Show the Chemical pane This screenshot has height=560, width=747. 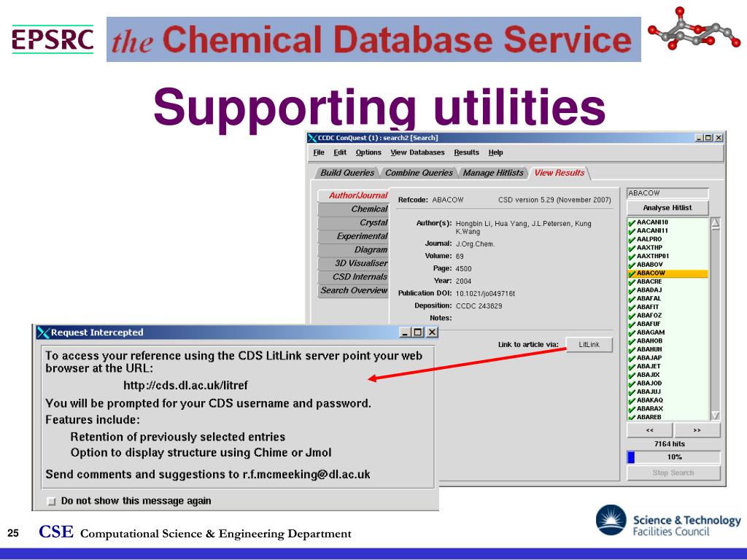[353, 209]
